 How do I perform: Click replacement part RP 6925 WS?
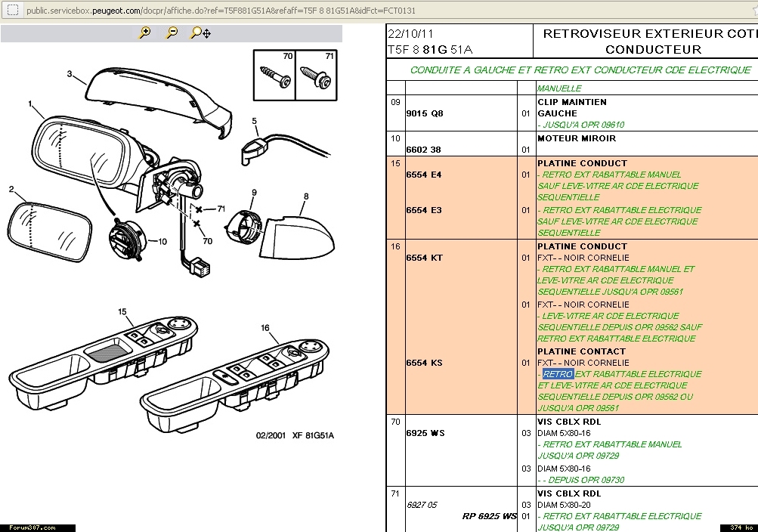pos(489,516)
